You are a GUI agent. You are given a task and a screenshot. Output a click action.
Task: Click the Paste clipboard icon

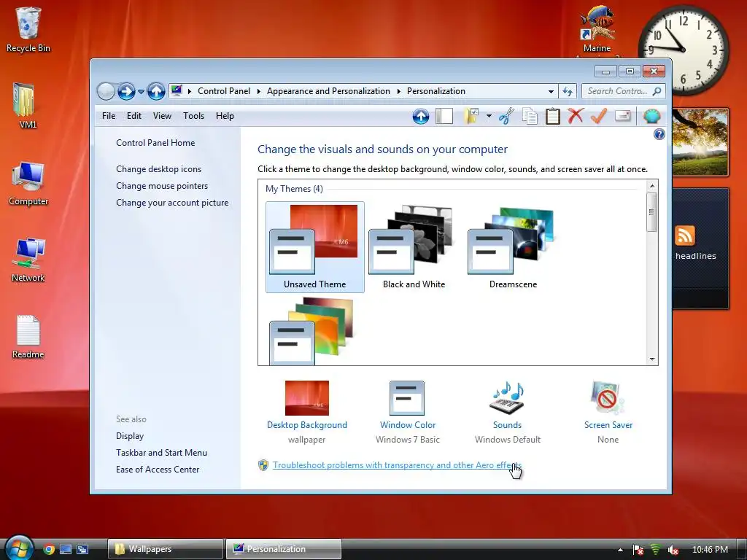pos(553,116)
